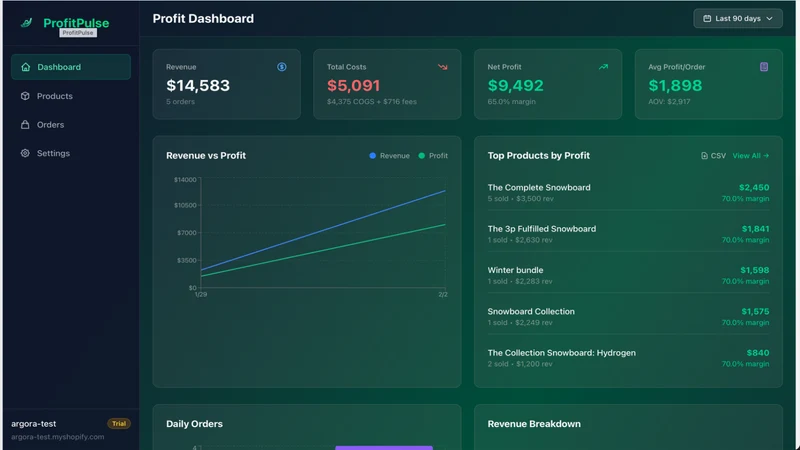
Task: Toggle the Revenue legend dot
Action: click(x=372, y=156)
